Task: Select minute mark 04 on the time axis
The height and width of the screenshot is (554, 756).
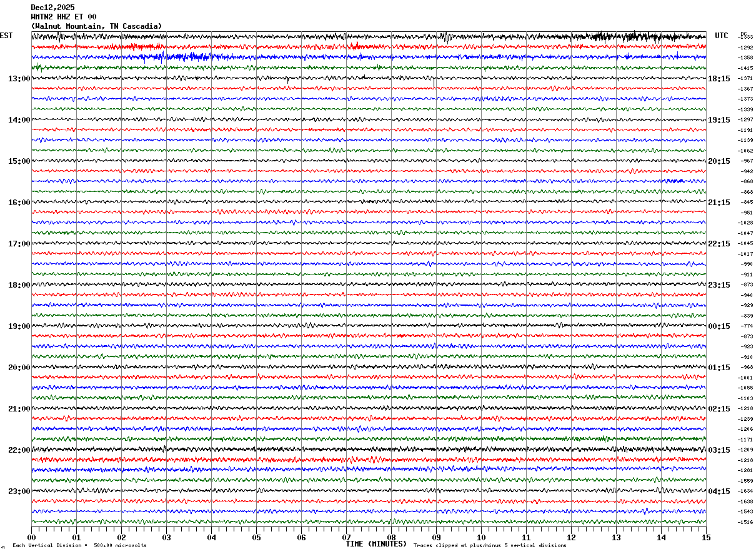Action: coord(211,537)
